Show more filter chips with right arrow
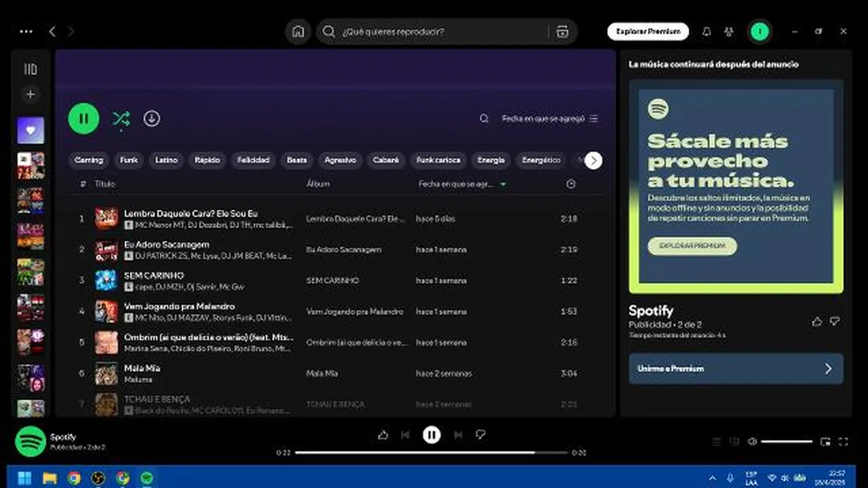Viewport: 868px width, 488px height. [x=593, y=161]
